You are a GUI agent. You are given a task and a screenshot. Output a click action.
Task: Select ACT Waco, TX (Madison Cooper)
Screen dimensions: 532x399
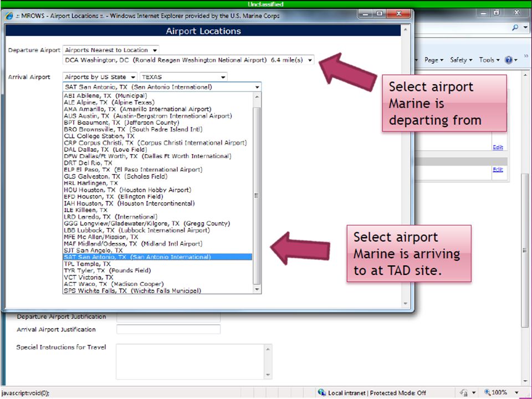[158, 284]
